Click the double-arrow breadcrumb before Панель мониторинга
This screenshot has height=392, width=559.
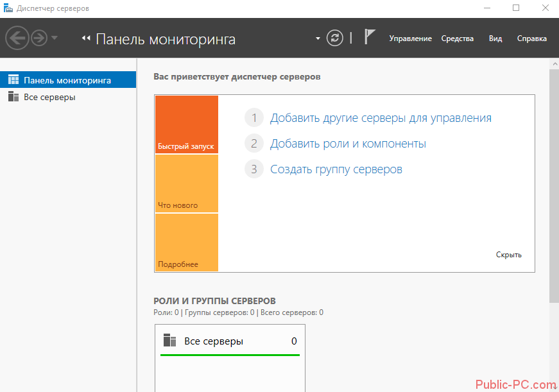[86, 38]
